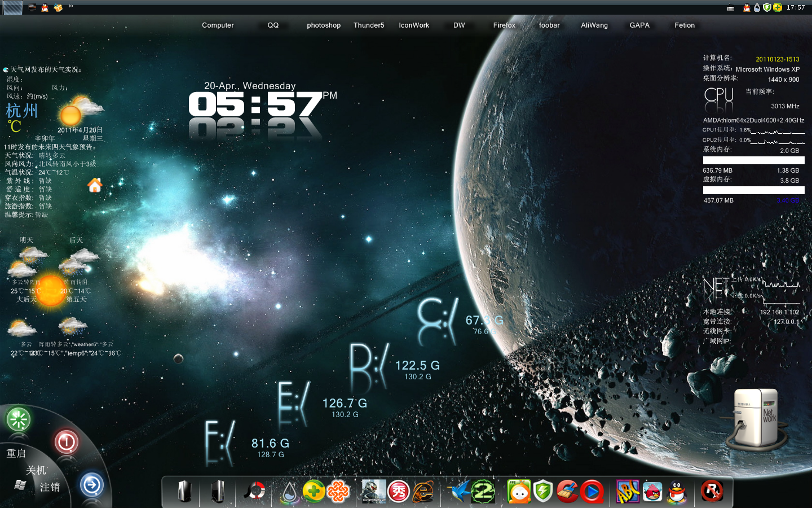
Task: Open the red 秀 dock icon
Action: point(399,492)
